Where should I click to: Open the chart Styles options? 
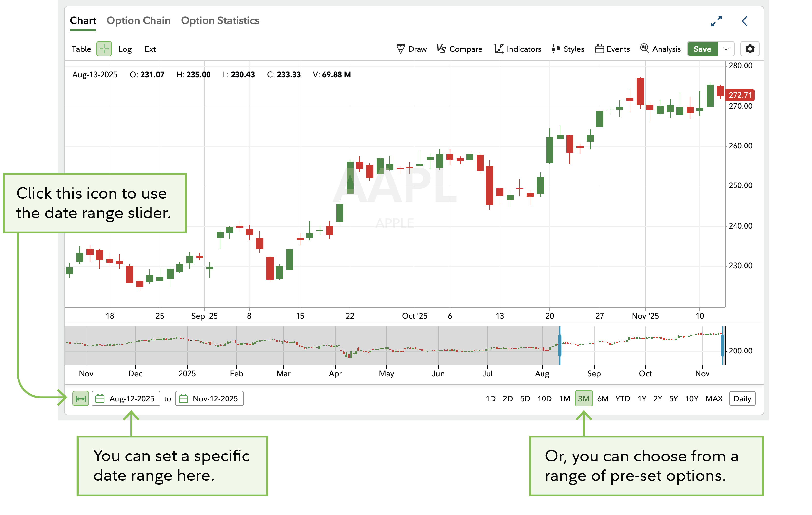tap(568, 49)
